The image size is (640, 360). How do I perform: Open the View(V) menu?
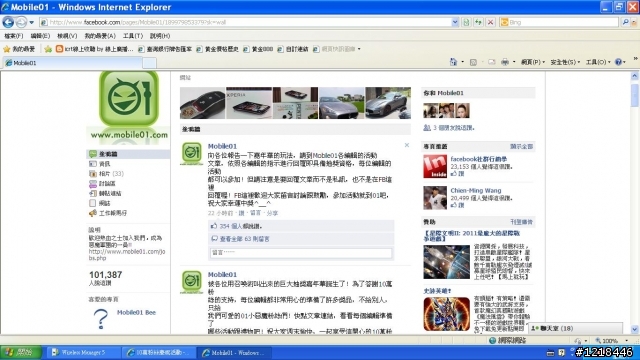click(x=67, y=36)
